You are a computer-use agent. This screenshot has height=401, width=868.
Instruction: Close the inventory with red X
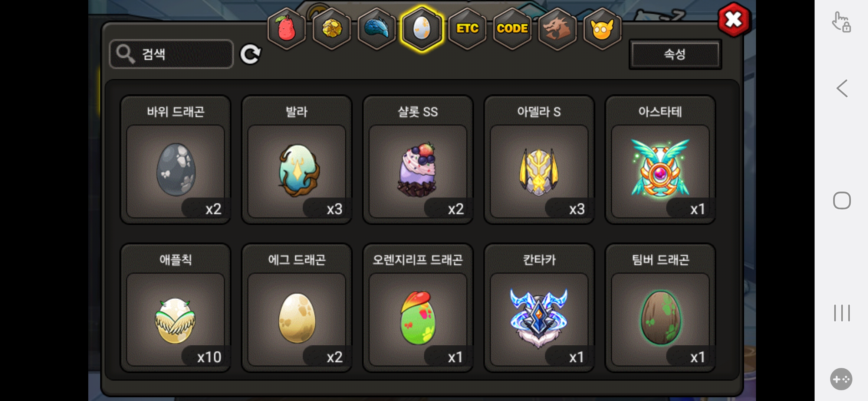click(734, 20)
